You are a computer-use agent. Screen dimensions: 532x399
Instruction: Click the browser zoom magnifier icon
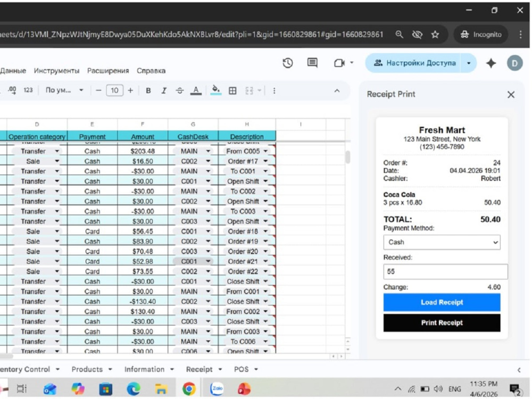[x=400, y=34]
